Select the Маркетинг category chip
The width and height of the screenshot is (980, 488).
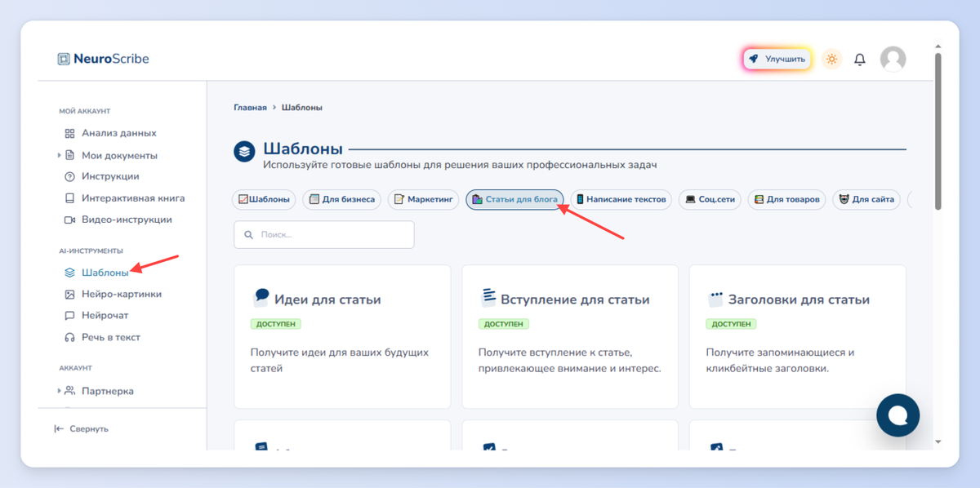pyautogui.click(x=423, y=199)
